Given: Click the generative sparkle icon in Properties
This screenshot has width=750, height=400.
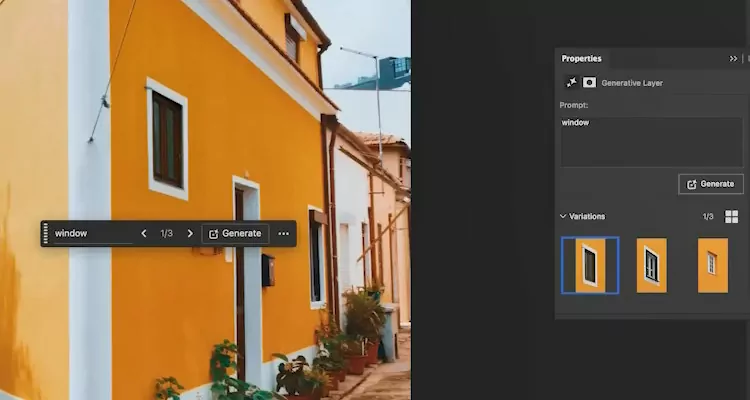Looking at the screenshot, I should [x=571, y=83].
